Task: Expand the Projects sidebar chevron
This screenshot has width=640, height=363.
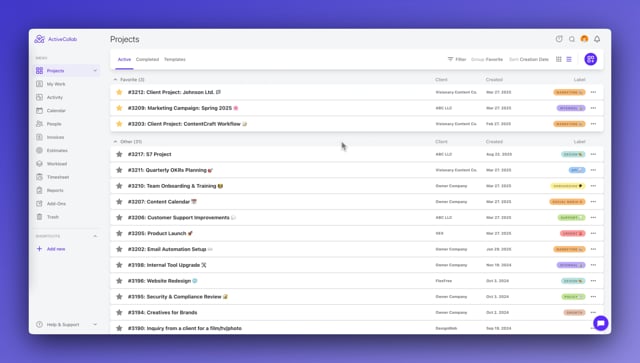Action: pyautogui.click(x=95, y=71)
